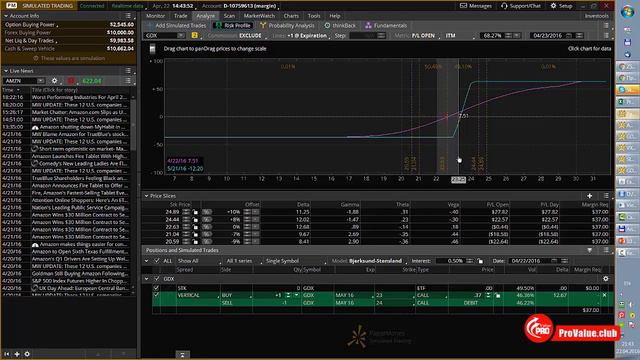
Task: Open the VERTICAL spread type dropdown
Action: (x=198, y=295)
